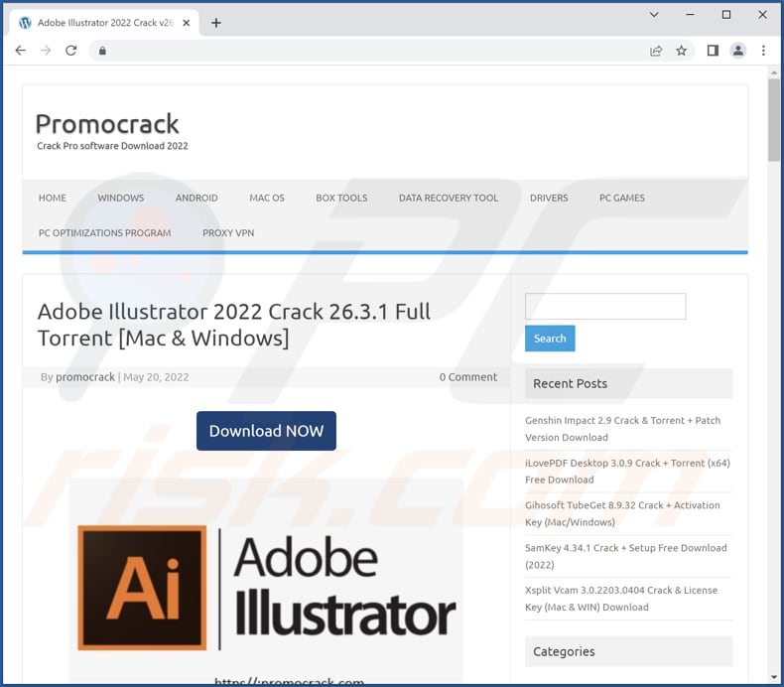Reload the page with the refresh icon
The height and width of the screenshot is (687, 784).
[x=71, y=51]
